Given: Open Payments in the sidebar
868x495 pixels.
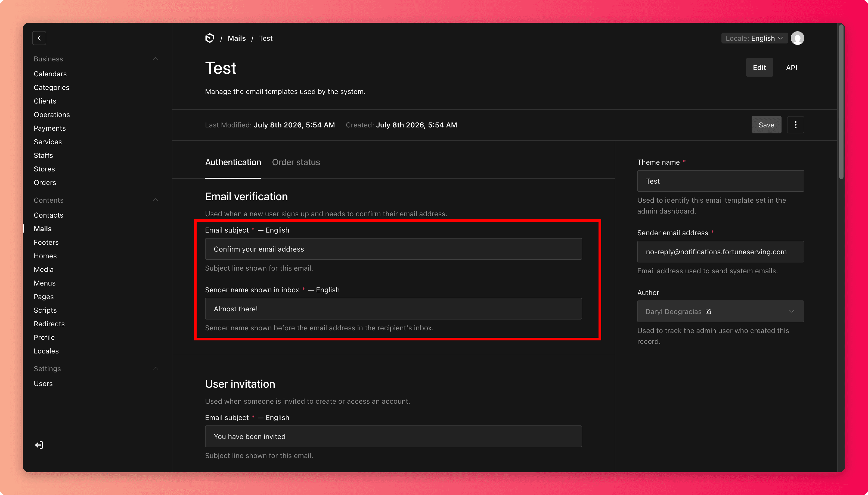Looking at the screenshot, I should click(x=50, y=128).
